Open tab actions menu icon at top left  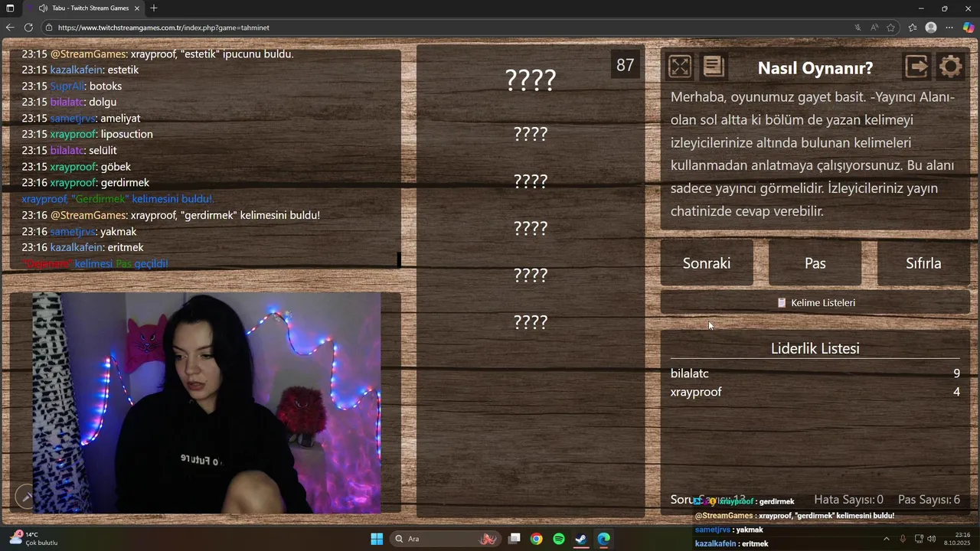point(10,8)
